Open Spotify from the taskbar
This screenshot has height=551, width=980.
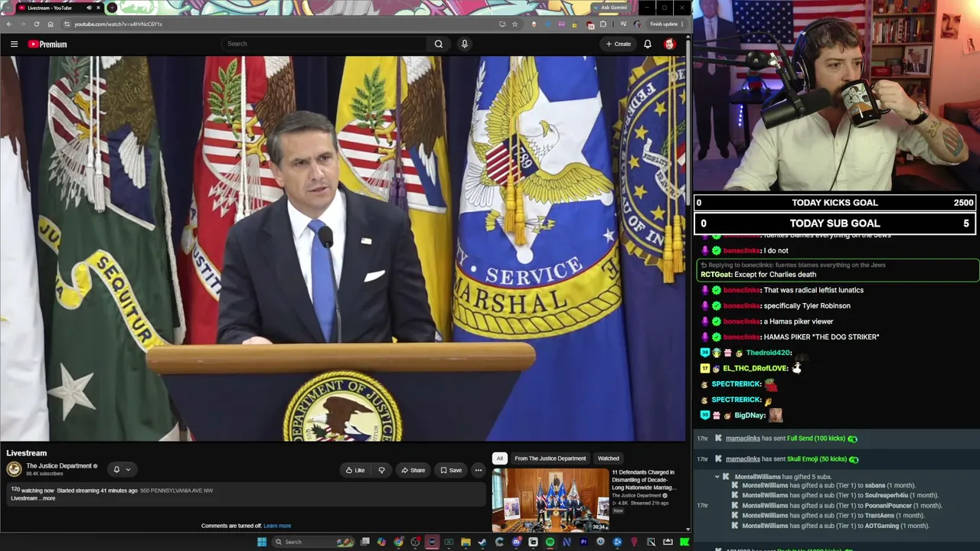pyautogui.click(x=550, y=542)
